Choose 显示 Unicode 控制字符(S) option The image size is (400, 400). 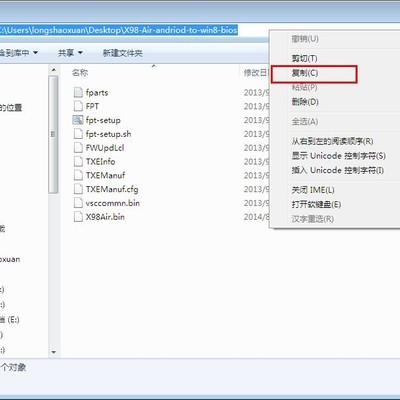339,156
